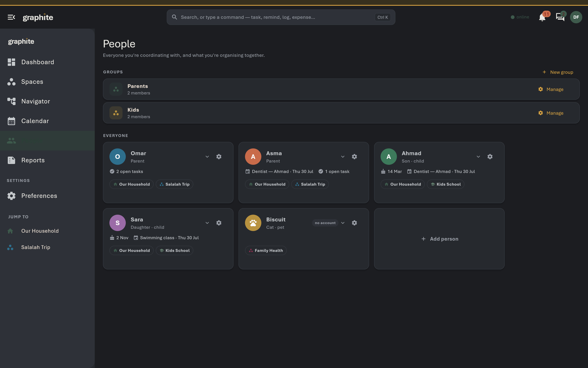This screenshot has width=588, height=368.
Task: Manage the Kids group
Action: point(551,113)
